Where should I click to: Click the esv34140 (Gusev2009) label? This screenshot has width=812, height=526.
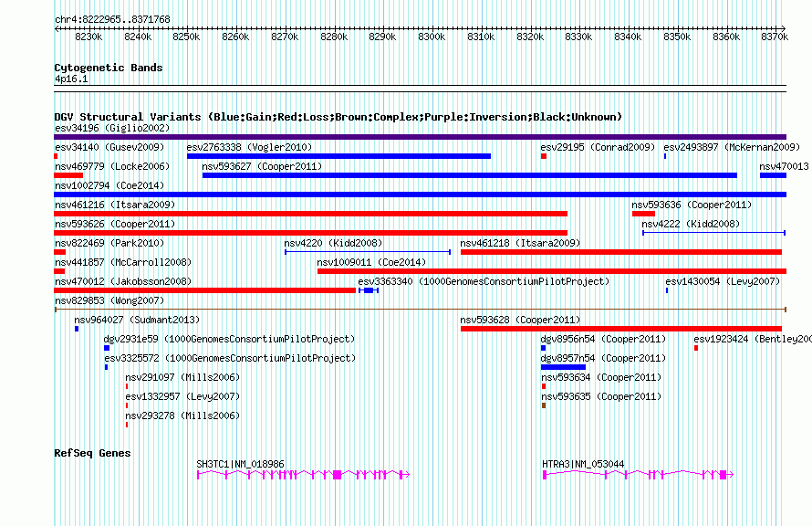[109, 147]
